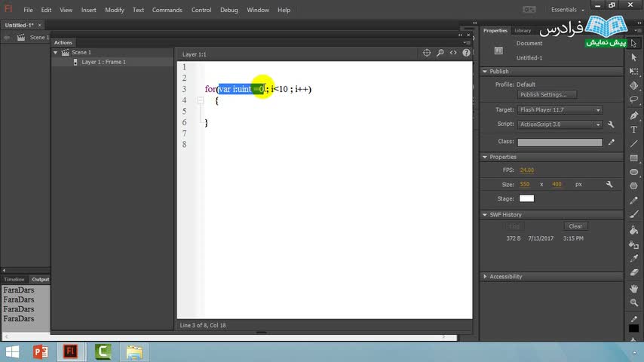Select the Free Transform tool
Viewport: 644px width, 362px height.
pos(633,71)
